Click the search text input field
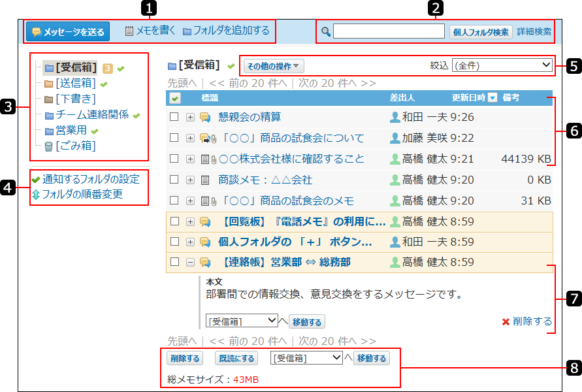 point(389,31)
